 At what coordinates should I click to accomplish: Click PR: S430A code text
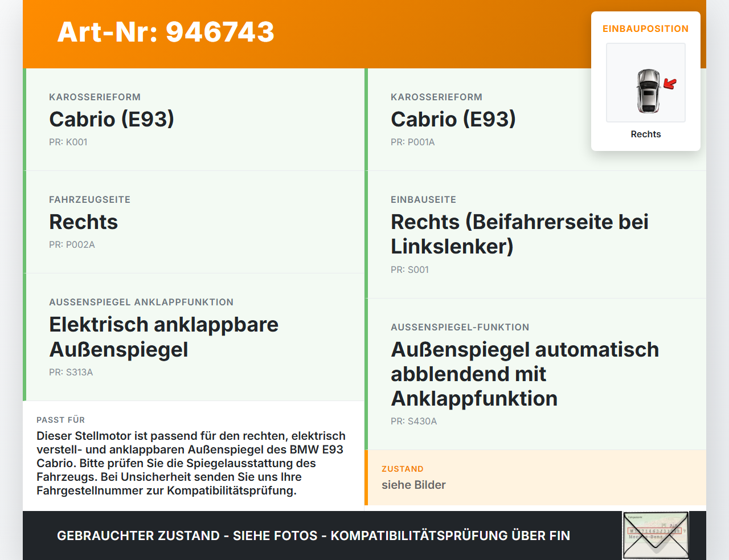(x=413, y=421)
